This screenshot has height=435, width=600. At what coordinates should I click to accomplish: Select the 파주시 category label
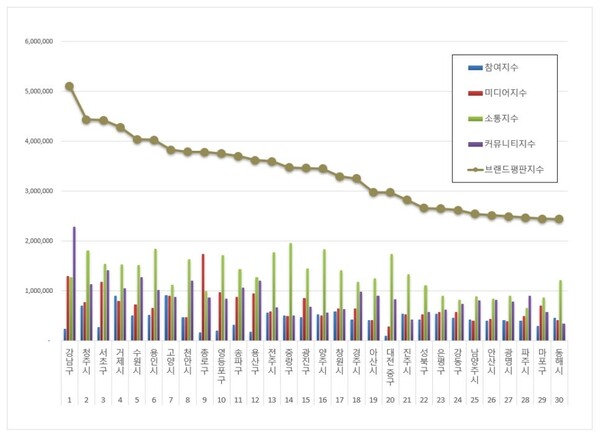pos(525,361)
